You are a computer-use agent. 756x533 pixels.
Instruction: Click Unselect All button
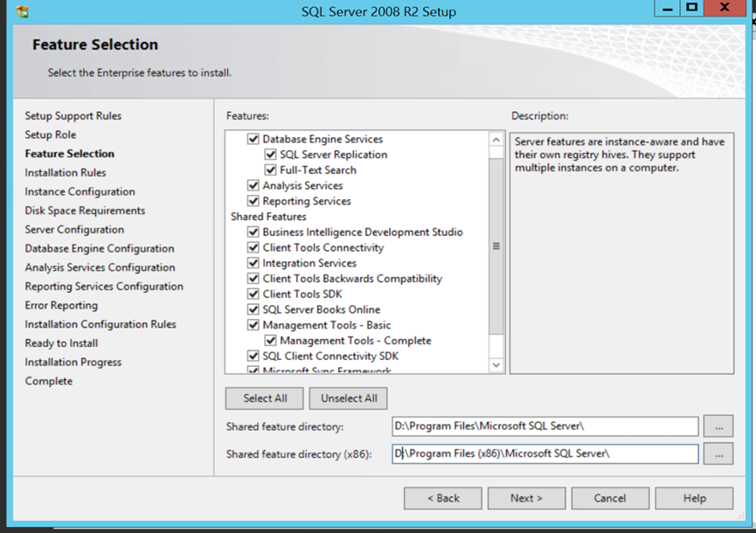click(348, 398)
